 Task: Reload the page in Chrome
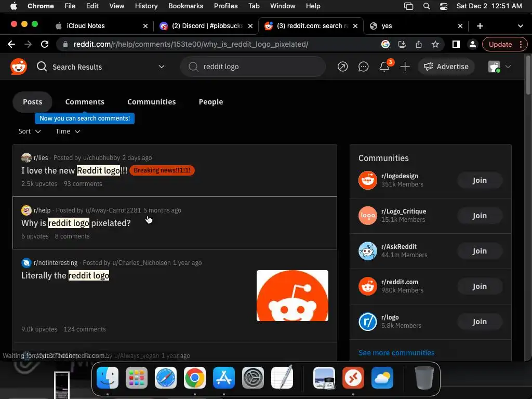(45, 44)
